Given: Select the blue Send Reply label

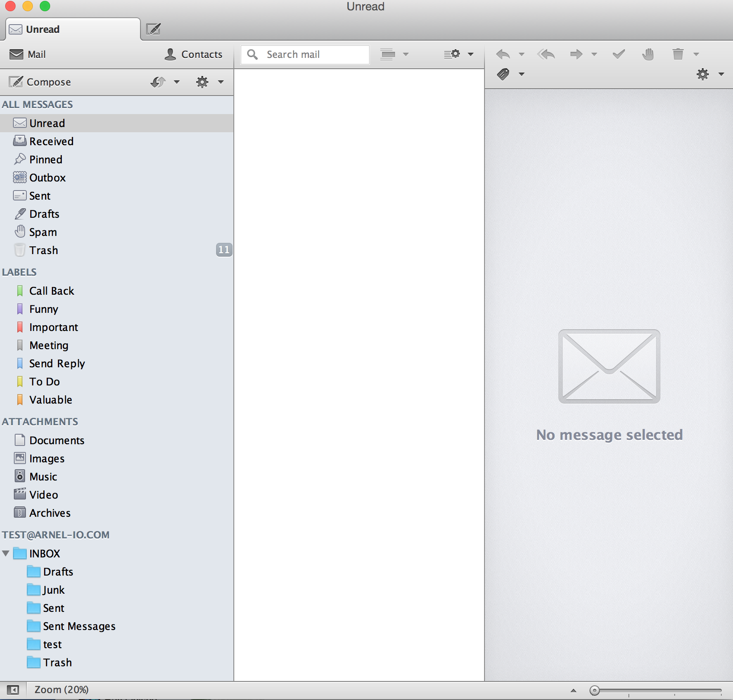Looking at the screenshot, I should click(x=117, y=363).
